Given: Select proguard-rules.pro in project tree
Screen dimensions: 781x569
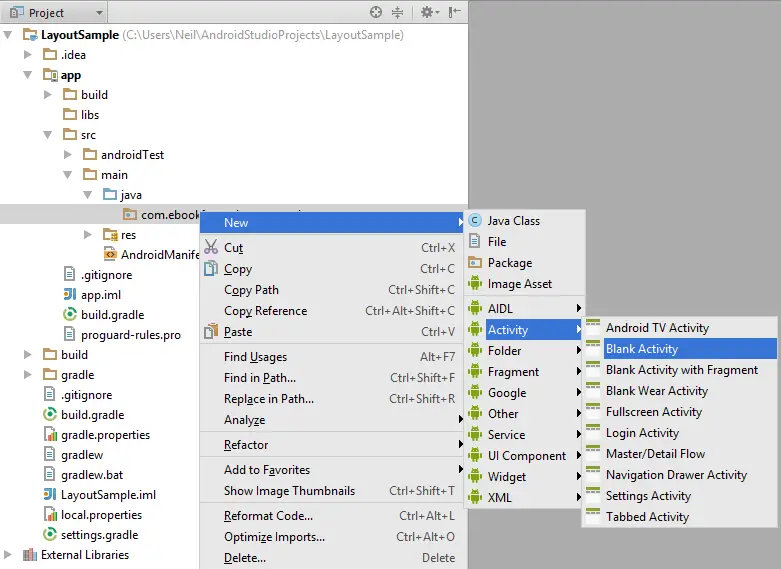Looking at the screenshot, I should click(130, 335).
